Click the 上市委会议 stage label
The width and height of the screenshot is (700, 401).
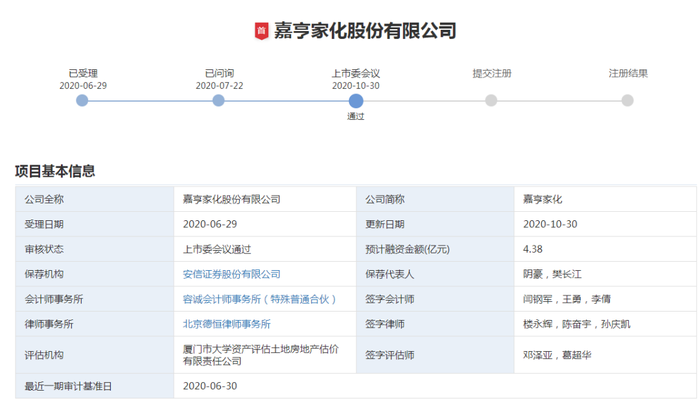(x=356, y=73)
